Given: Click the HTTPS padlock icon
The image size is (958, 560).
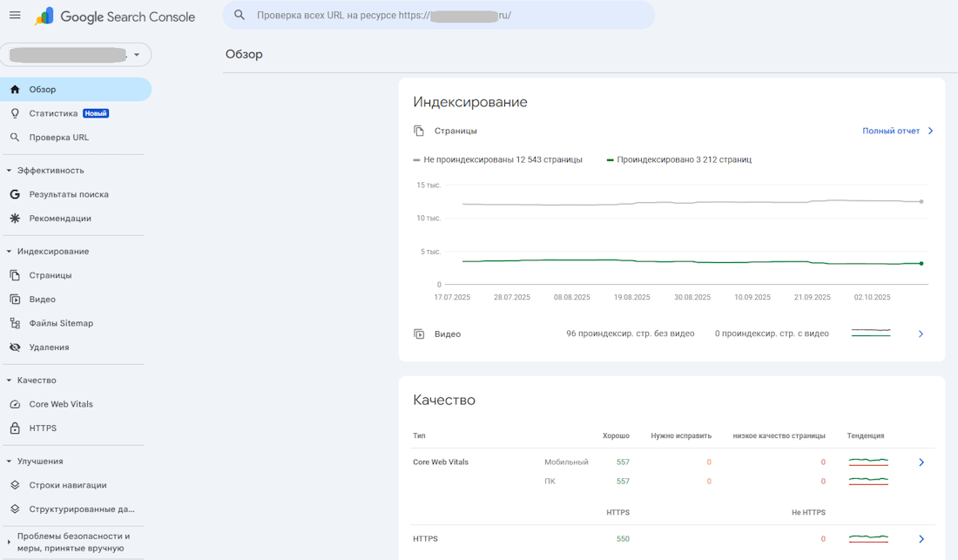Looking at the screenshot, I should coord(14,428).
